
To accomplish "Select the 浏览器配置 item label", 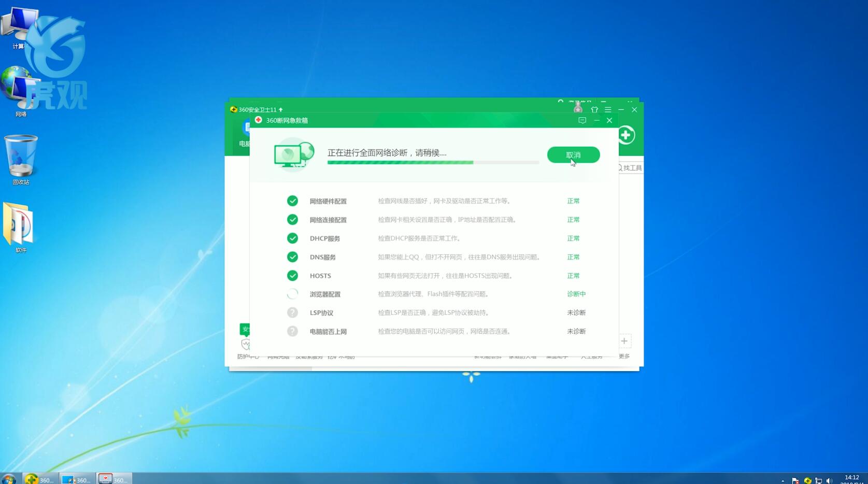I will pyautogui.click(x=325, y=294).
